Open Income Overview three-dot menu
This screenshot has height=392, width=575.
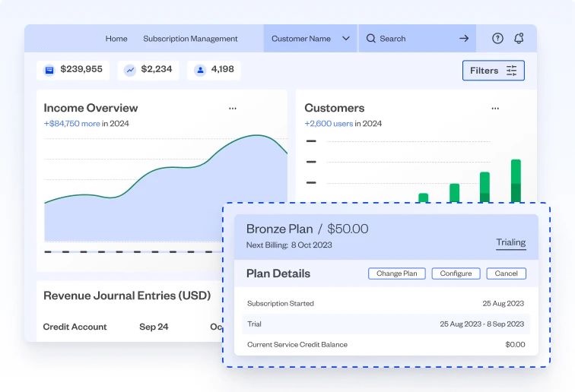click(233, 109)
